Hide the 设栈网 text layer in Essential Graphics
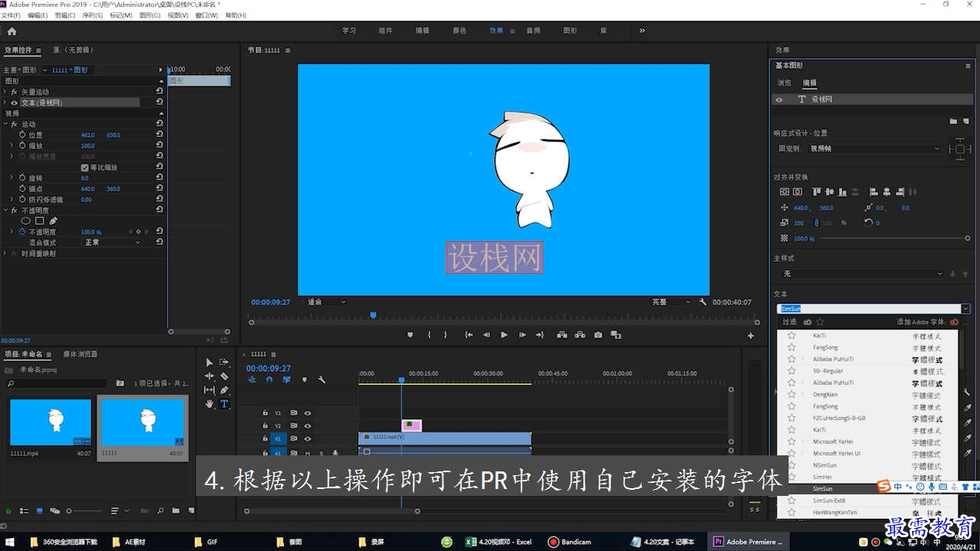This screenshot has width=980, height=551. click(779, 99)
